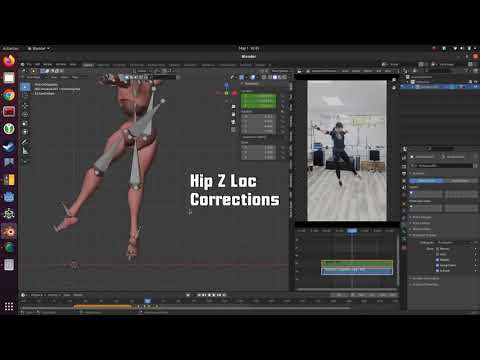Open the Display As dropdown

[x=456, y=243]
